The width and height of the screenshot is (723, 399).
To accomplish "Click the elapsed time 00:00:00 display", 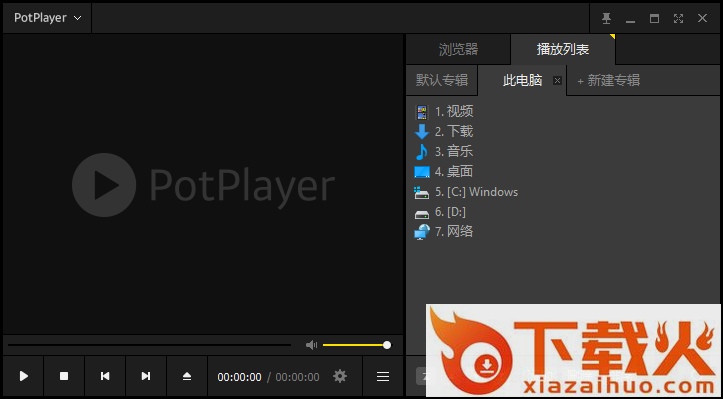I will point(239,377).
